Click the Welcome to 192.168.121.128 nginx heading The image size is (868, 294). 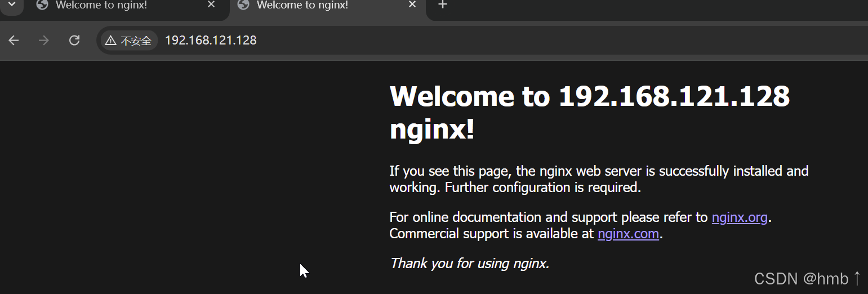[x=590, y=113]
